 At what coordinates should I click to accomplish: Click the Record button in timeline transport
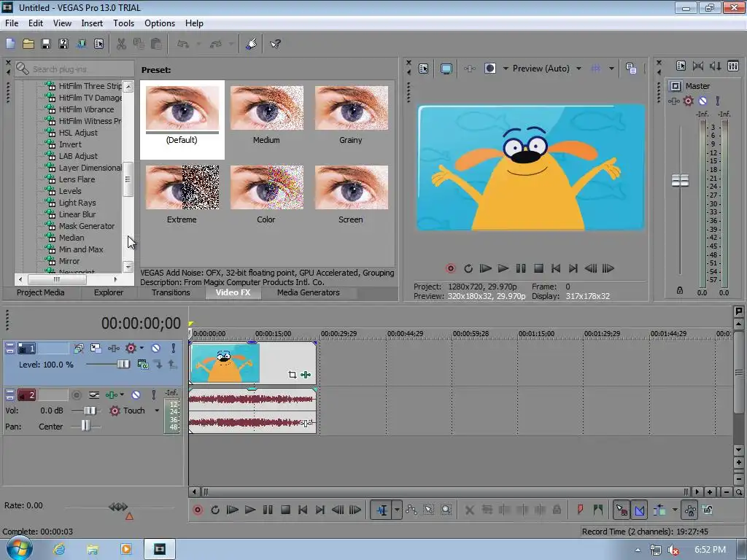pos(198,510)
